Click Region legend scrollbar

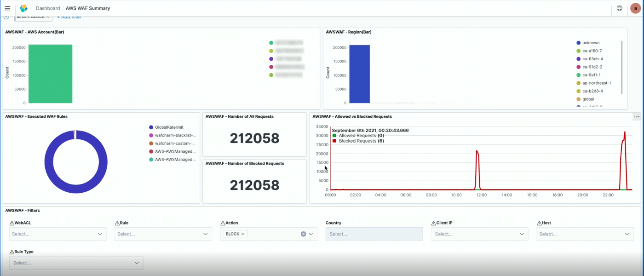[x=622, y=67]
